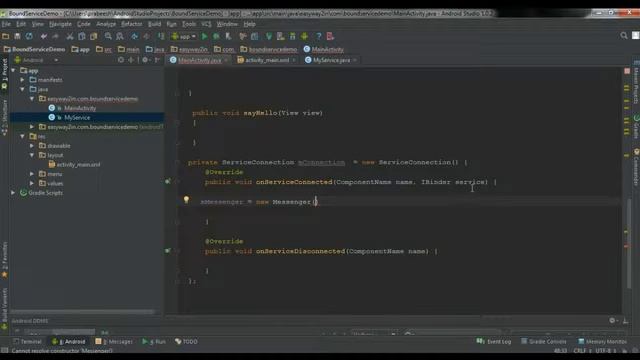Click the Help question mark icon
Viewport: 640px width, 360px height.
[318, 36]
